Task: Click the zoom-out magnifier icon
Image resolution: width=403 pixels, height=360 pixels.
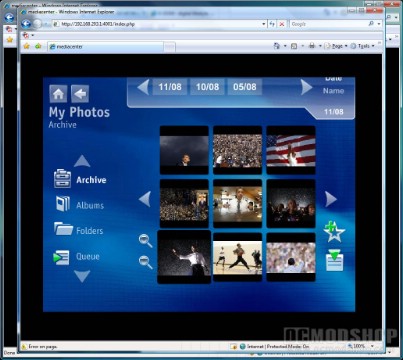Action: tap(146, 262)
